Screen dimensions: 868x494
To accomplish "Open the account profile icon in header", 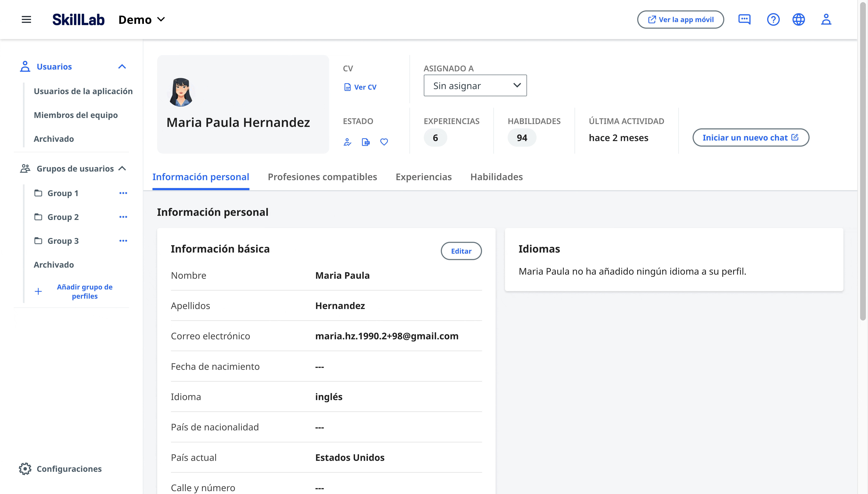I will tap(826, 20).
